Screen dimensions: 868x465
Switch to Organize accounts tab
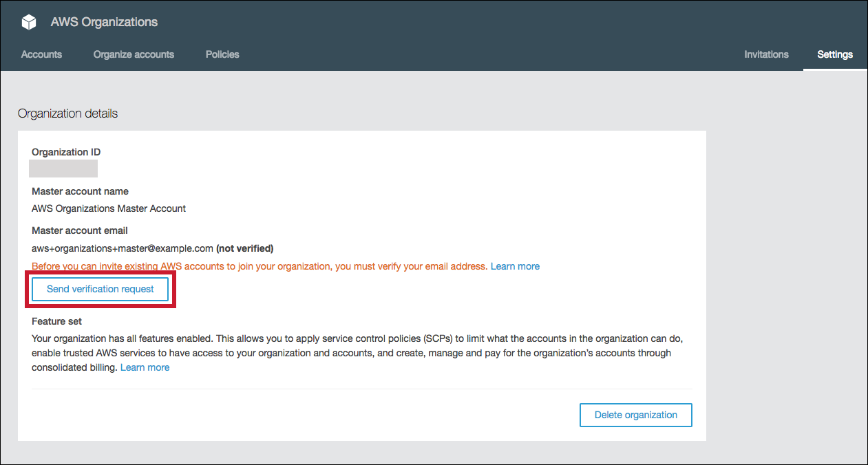coord(134,54)
